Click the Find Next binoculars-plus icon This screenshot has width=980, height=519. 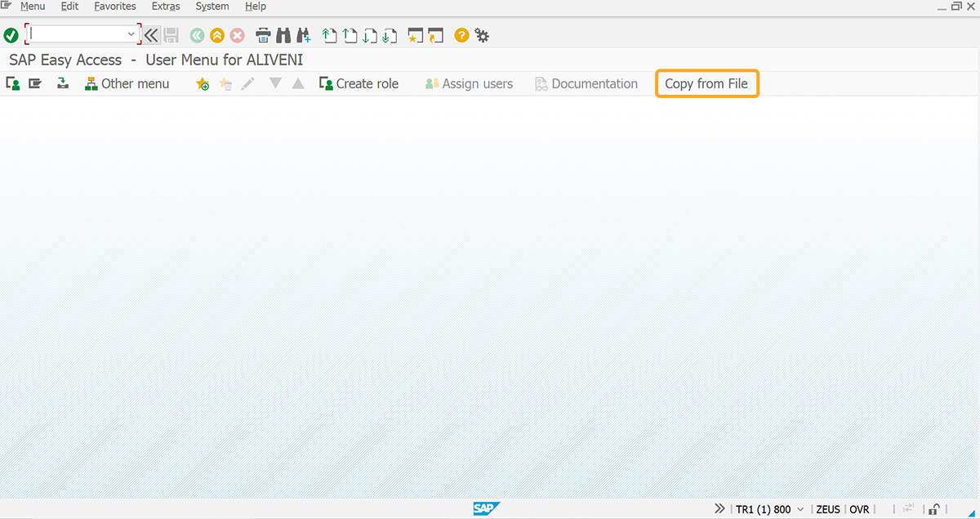coord(304,35)
